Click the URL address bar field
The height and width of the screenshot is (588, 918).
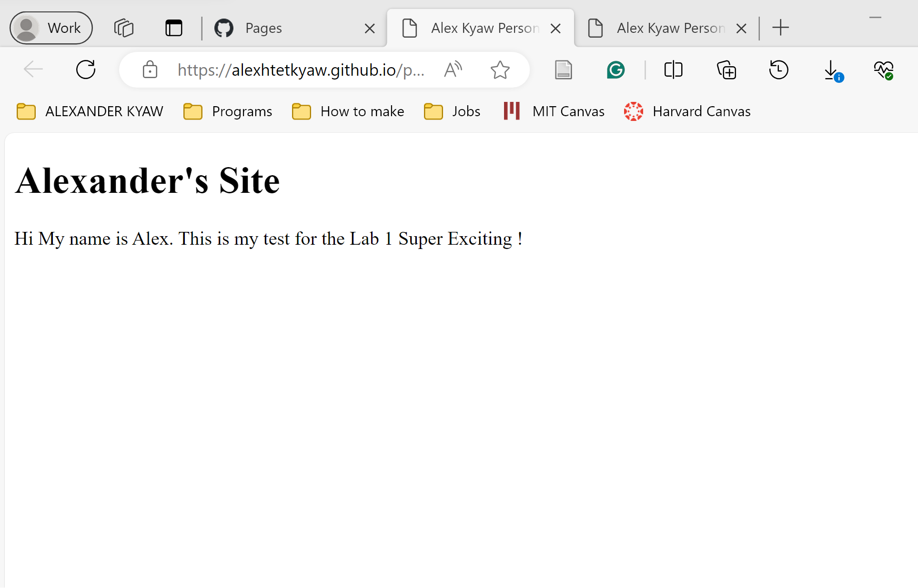point(300,70)
